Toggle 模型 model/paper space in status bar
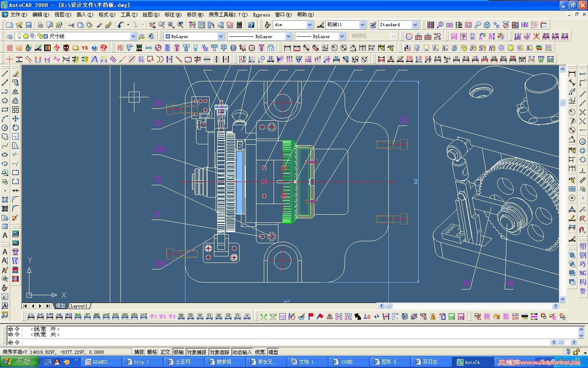 click(273, 352)
